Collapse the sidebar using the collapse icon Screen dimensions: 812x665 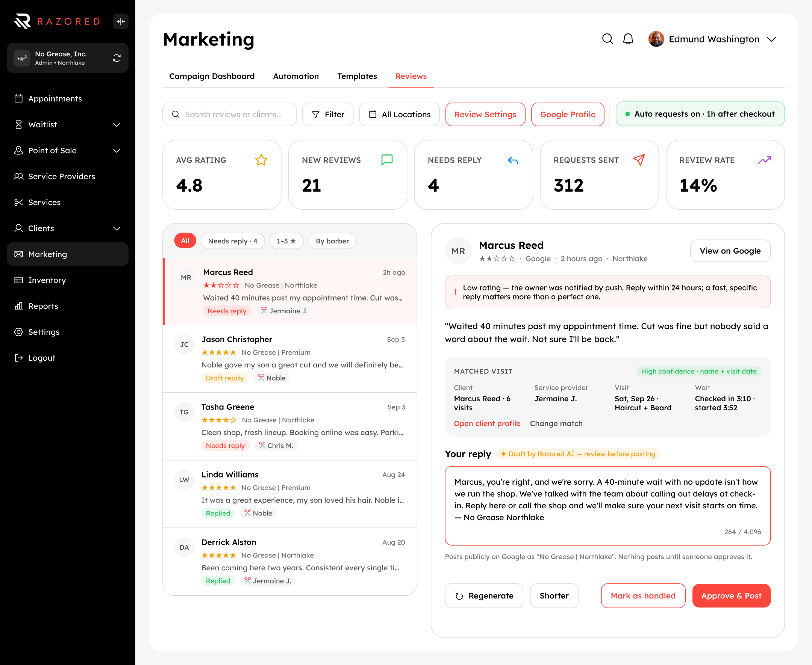tap(121, 21)
